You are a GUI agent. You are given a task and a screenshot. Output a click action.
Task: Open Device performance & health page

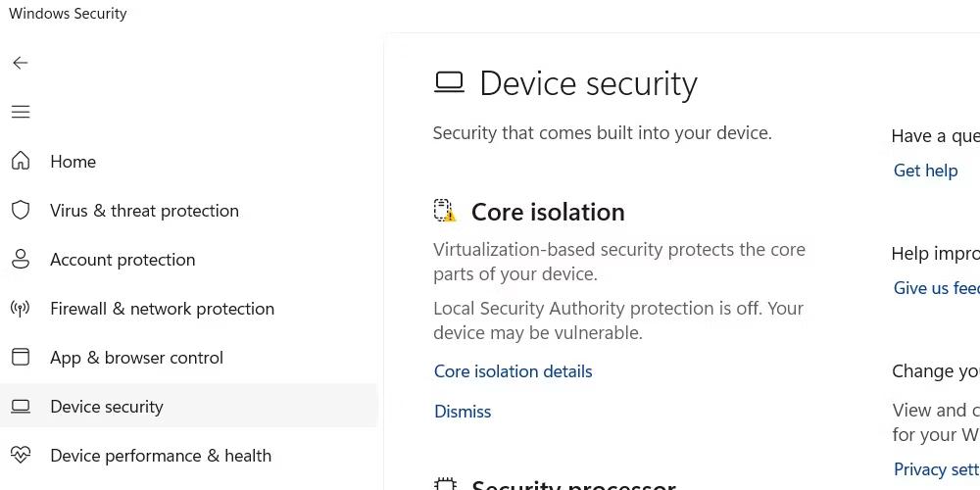161,456
